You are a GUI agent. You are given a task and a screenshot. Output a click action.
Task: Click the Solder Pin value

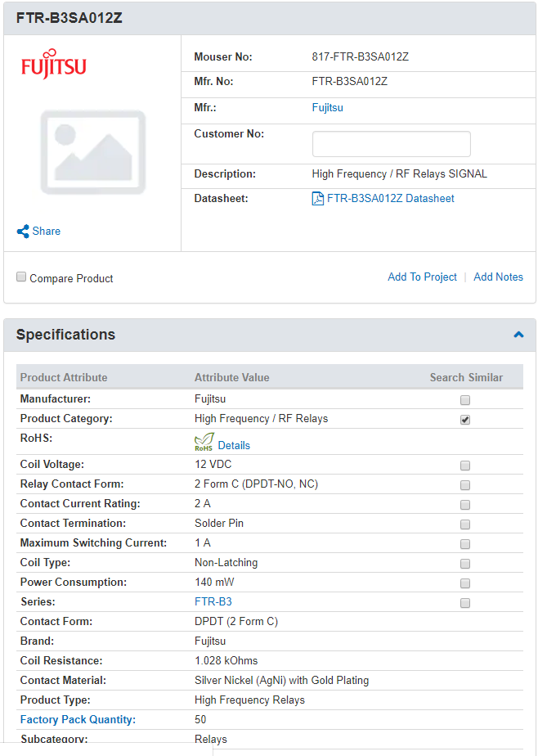(219, 523)
